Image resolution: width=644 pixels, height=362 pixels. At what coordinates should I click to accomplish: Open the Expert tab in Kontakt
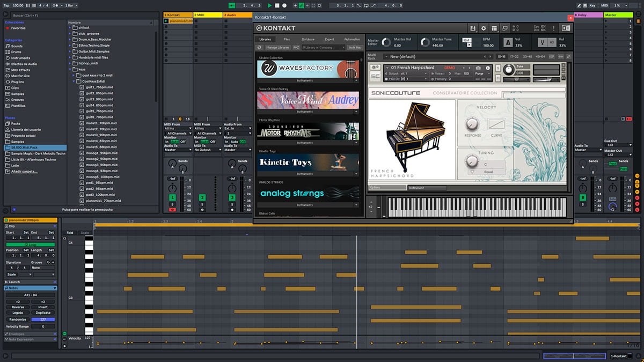[x=330, y=39]
